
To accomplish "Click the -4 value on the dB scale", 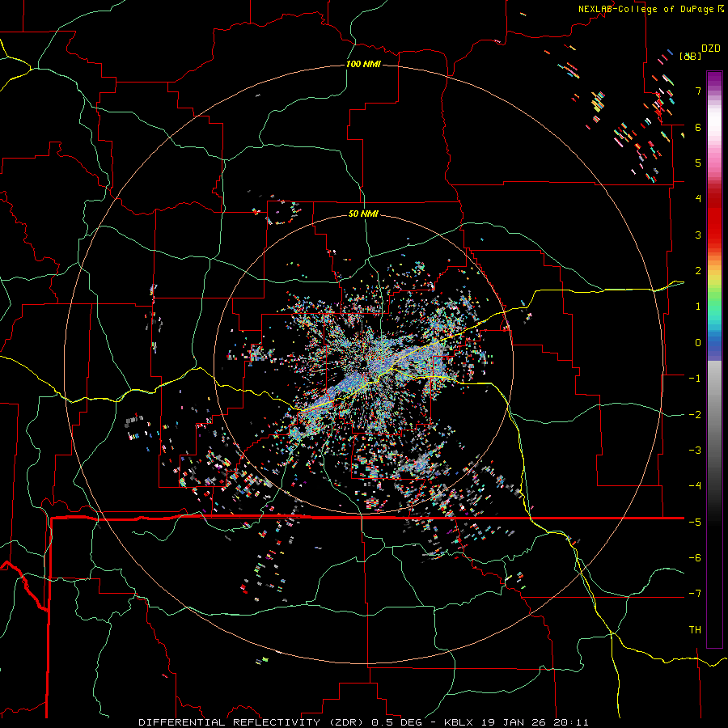I will (x=695, y=486).
